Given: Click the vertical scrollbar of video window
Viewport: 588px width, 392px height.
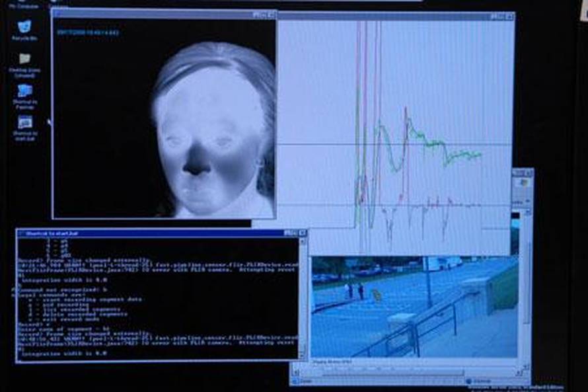Looking at the screenshot, I should 527,284.
